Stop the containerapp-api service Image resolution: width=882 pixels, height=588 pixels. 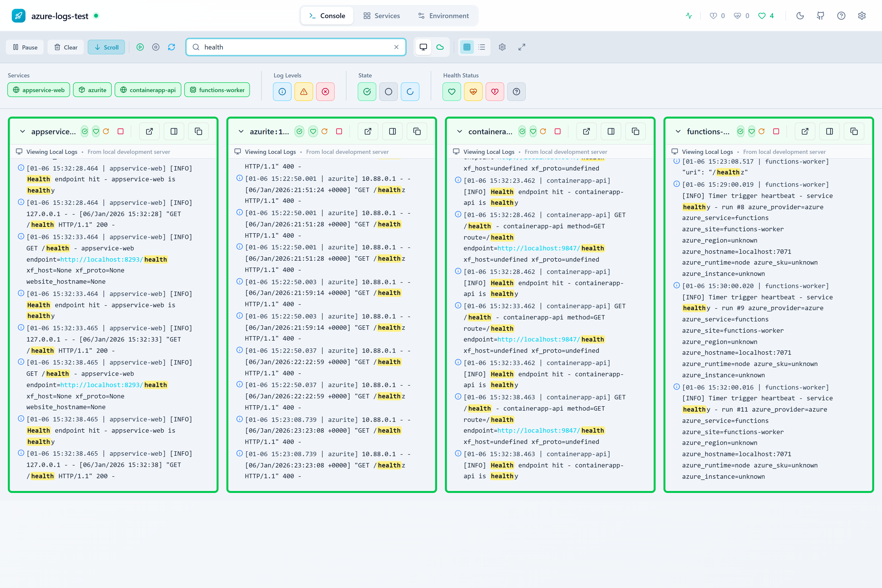[557, 131]
